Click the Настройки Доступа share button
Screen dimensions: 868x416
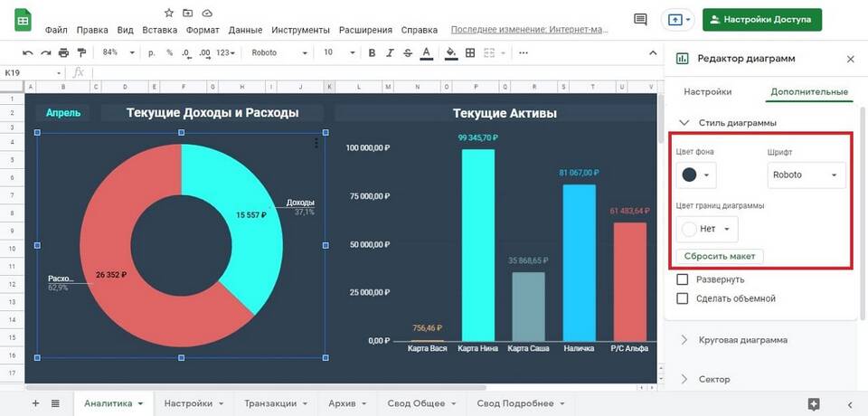coord(762,19)
